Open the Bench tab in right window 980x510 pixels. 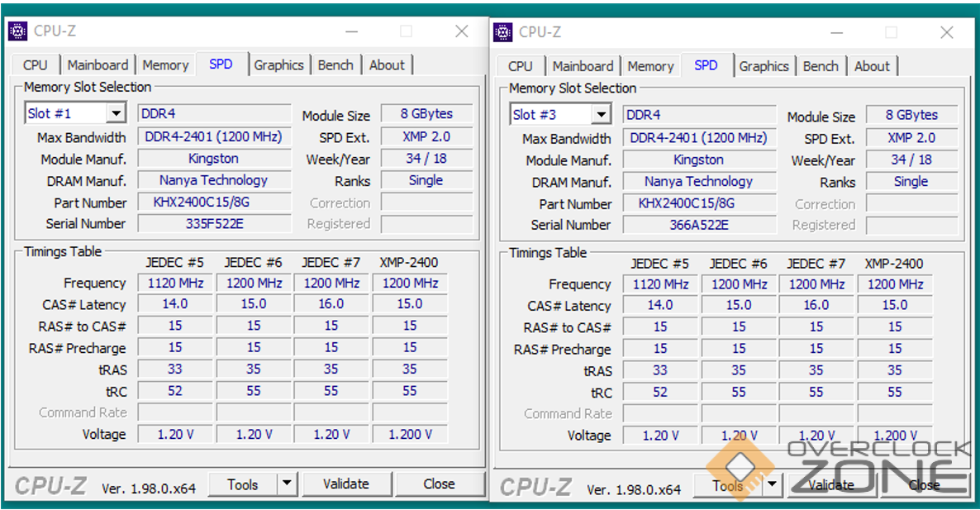pos(821,66)
